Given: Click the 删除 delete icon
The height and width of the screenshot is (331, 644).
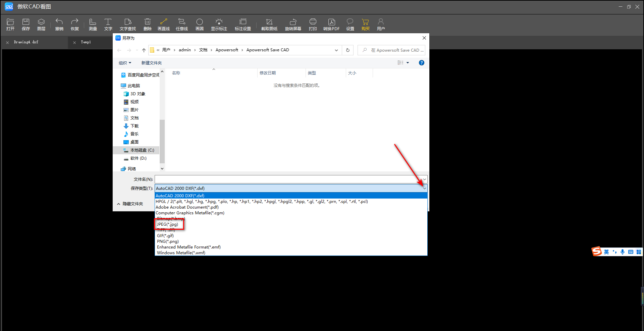Looking at the screenshot, I should (x=148, y=24).
